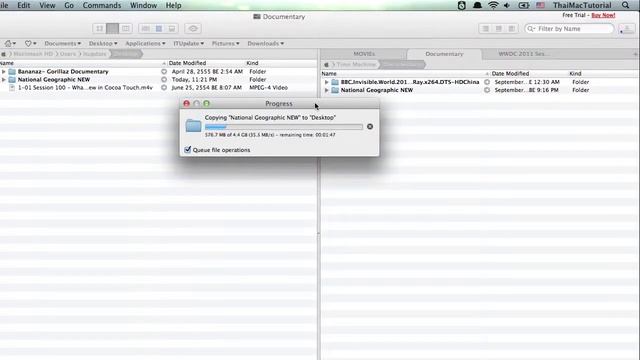Switch to icon view in toolbar
The width and height of the screenshot is (640, 360).
click(99, 29)
